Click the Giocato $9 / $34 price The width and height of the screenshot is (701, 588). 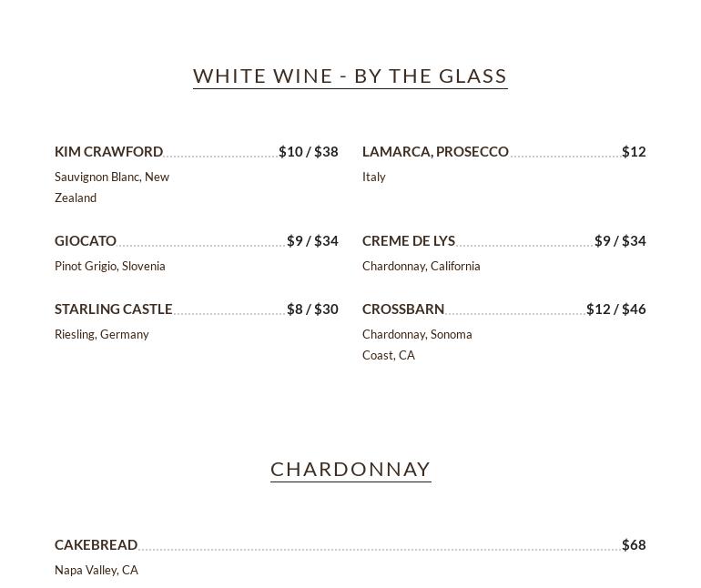312,241
